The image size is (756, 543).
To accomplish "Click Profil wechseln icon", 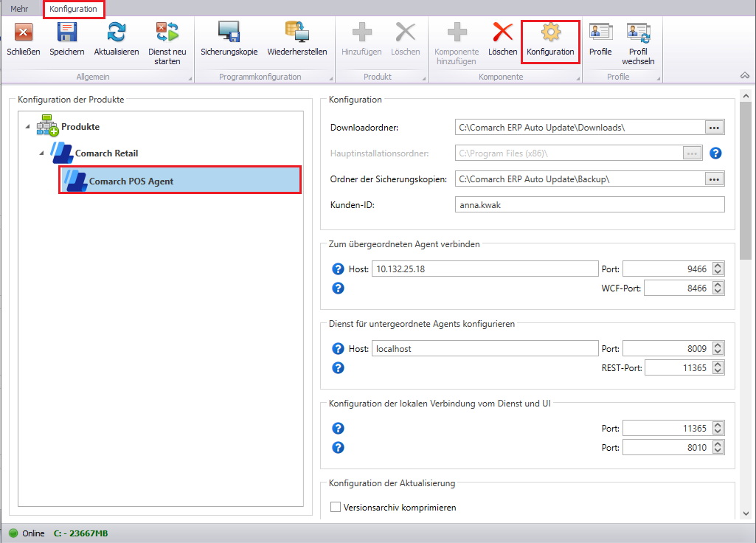I will [638, 32].
